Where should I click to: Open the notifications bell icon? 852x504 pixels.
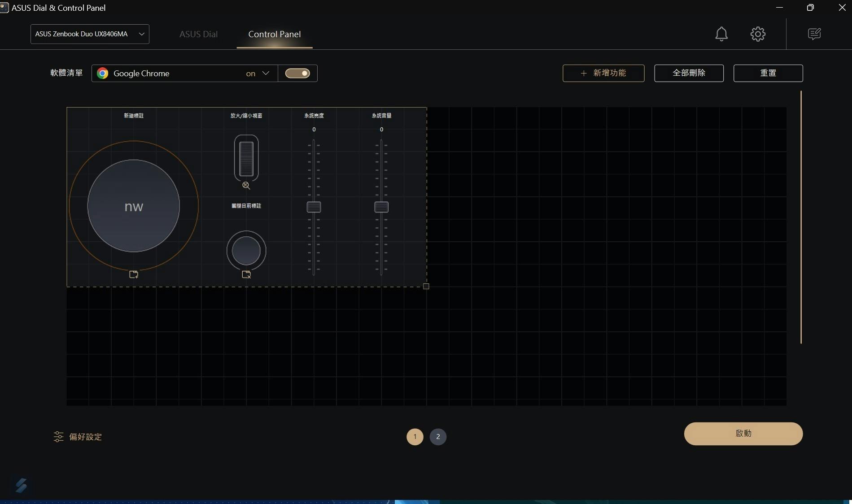tap(721, 34)
